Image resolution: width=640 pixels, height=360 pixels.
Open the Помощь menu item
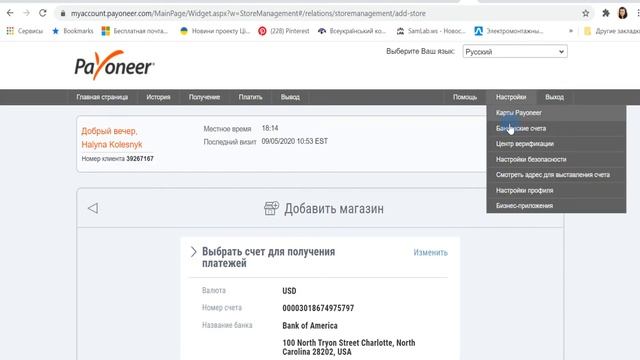[x=465, y=97]
